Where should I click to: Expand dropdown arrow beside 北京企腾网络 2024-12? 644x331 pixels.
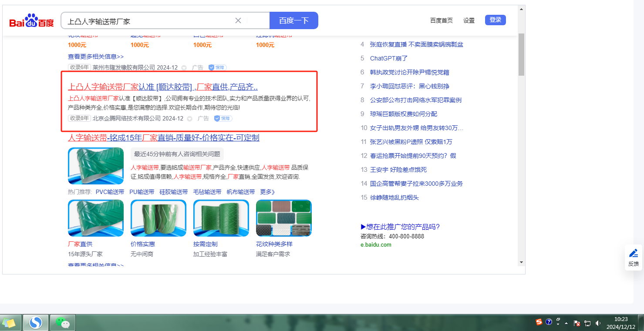click(189, 119)
